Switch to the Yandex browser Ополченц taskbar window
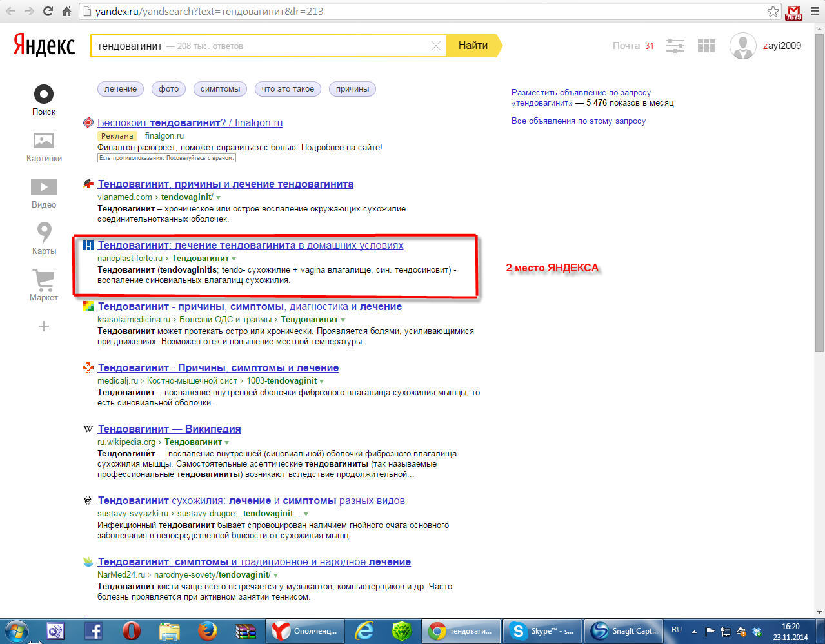The image size is (825, 644). point(305,631)
